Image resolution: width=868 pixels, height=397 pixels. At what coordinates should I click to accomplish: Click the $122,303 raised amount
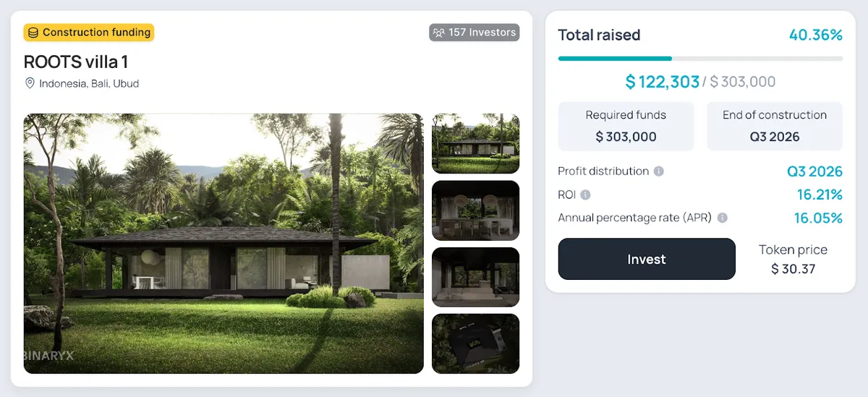[663, 82]
